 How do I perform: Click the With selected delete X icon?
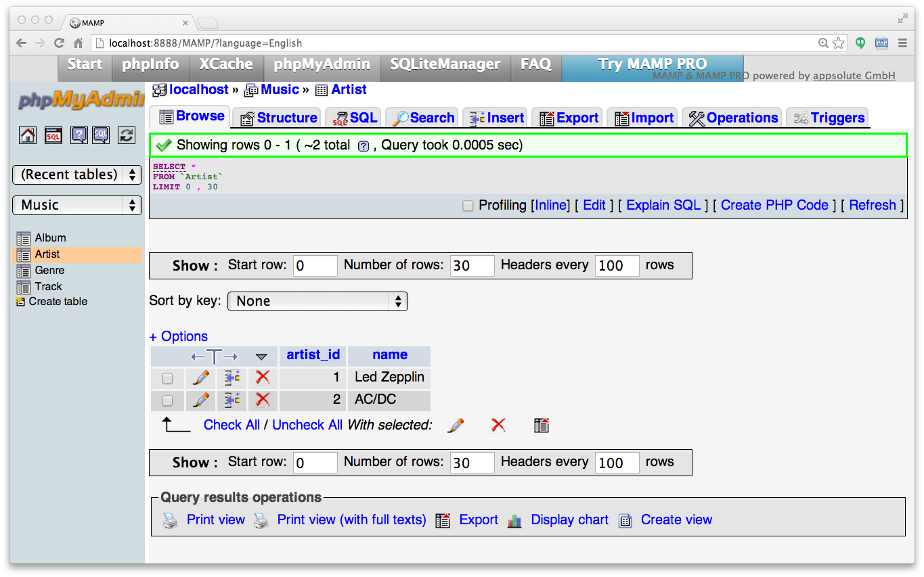[498, 425]
